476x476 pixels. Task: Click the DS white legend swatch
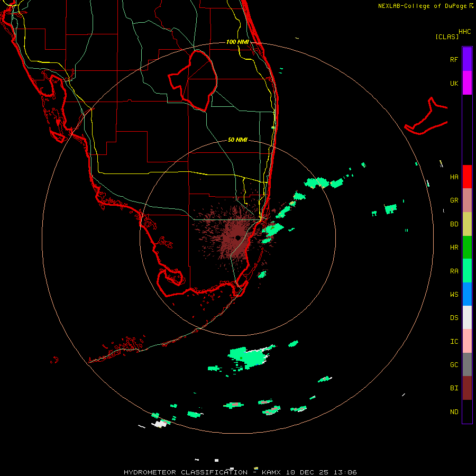click(467, 317)
